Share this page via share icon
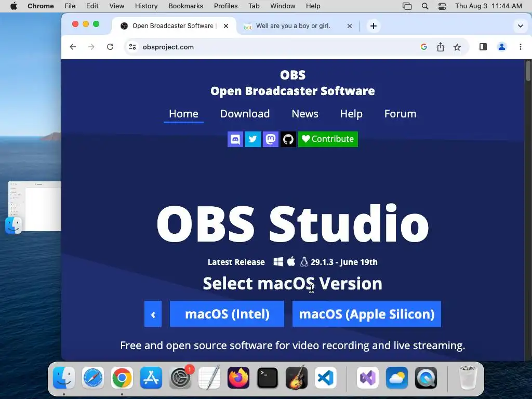This screenshot has height=399, width=532. [x=441, y=47]
